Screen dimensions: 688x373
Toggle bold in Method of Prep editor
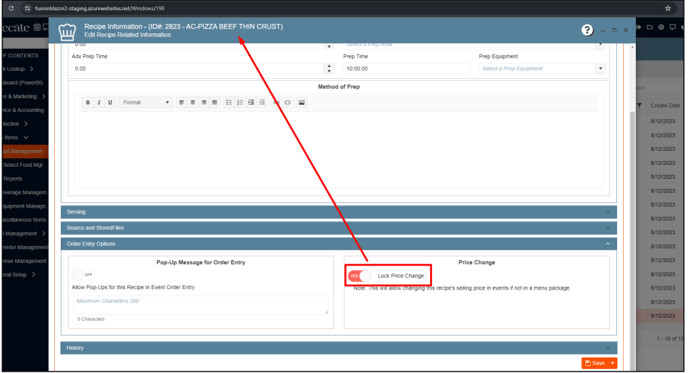coord(88,102)
